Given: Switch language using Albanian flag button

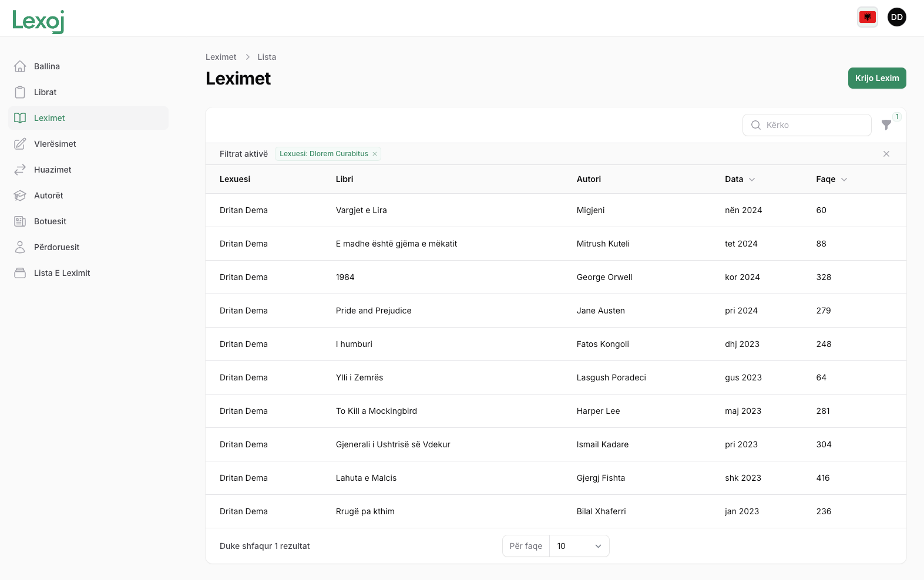Looking at the screenshot, I should pos(867,17).
